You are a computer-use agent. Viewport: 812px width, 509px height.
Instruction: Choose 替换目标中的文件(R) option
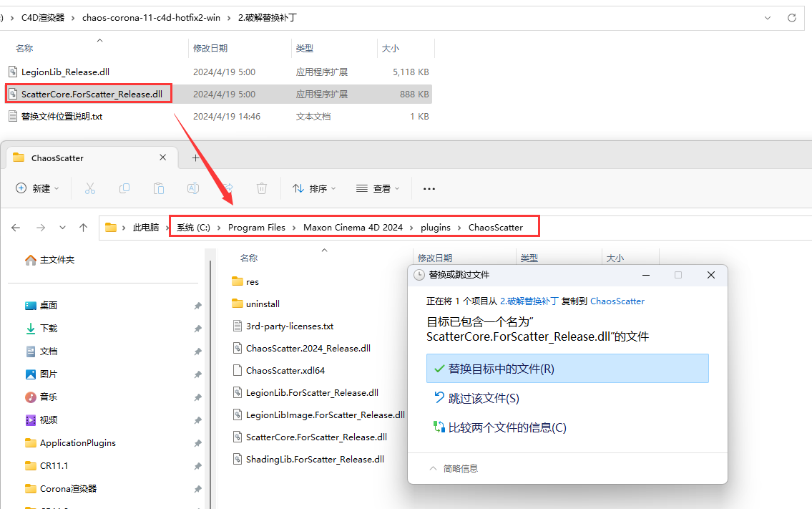pos(567,369)
